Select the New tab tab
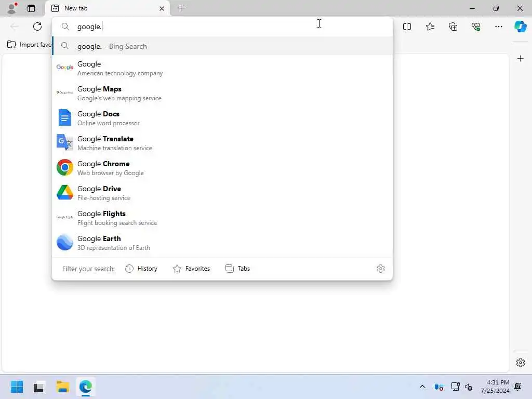Viewport: 532px width, 399px height. click(x=107, y=8)
